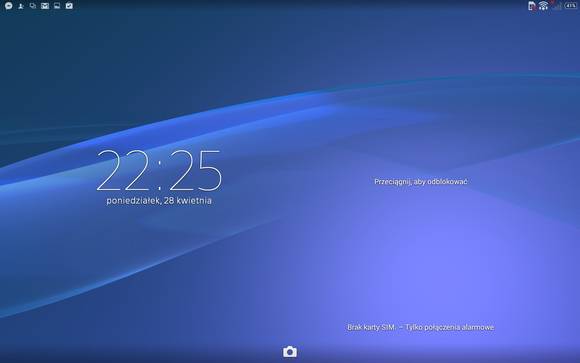Open the camera shortcut icon
This screenshot has width=580, height=363.
coord(290,352)
